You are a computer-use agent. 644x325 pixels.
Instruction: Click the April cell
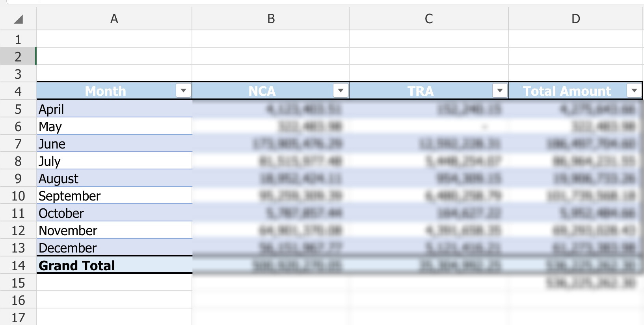[114, 109]
